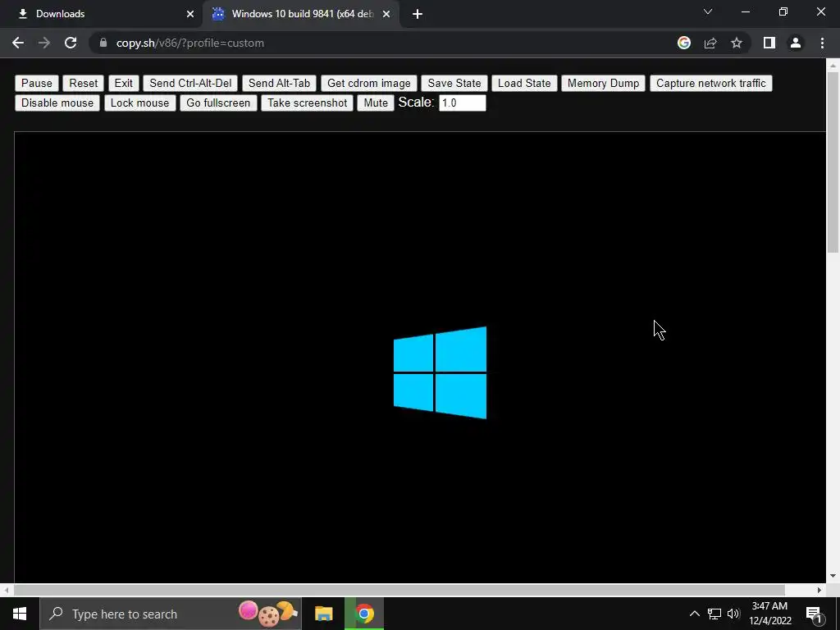Open the tab search dropdown chevron
Image resolution: width=840 pixels, height=630 pixels.
708,11
